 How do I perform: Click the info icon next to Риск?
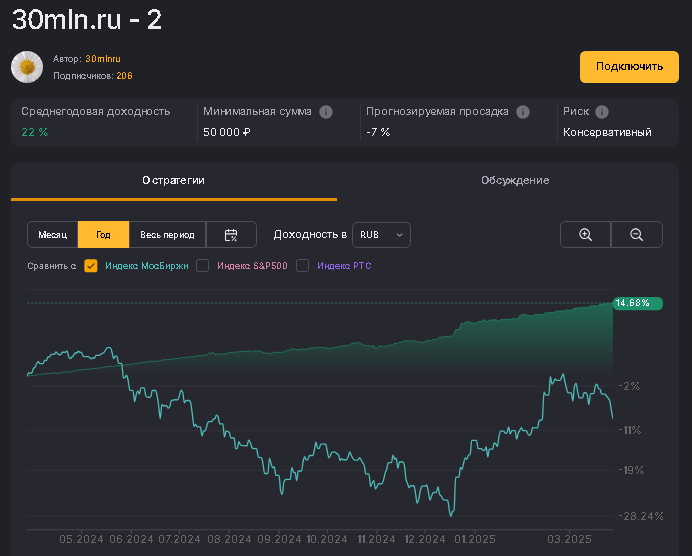click(x=602, y=112)
